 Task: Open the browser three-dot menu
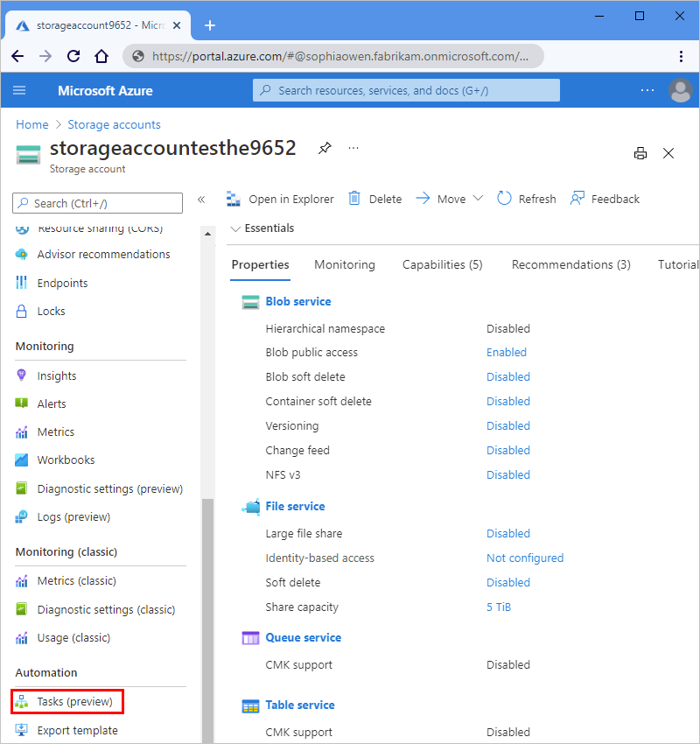(x=681, y=56)
